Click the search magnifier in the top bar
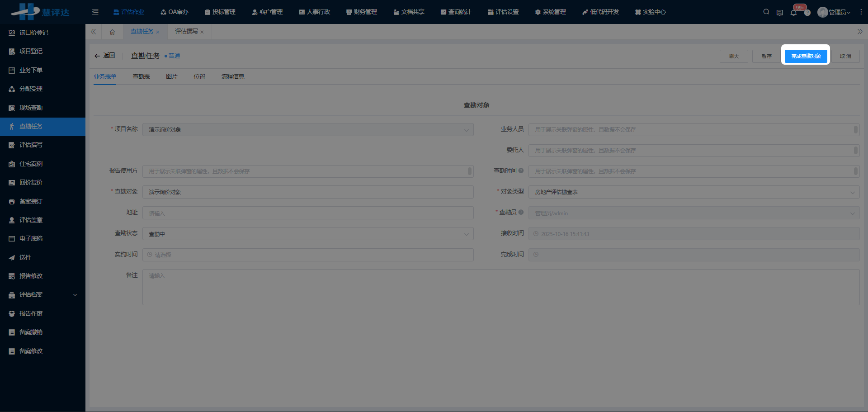 tap(766, 12)
